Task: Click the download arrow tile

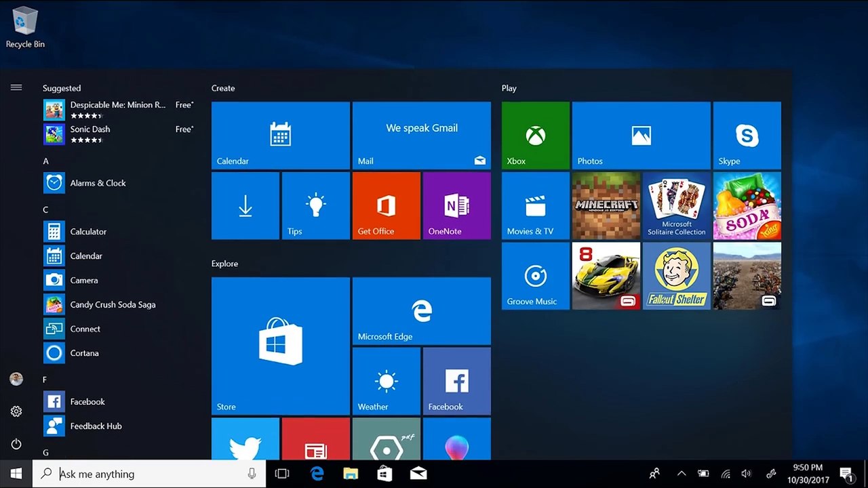Action: tap(245, 205)
